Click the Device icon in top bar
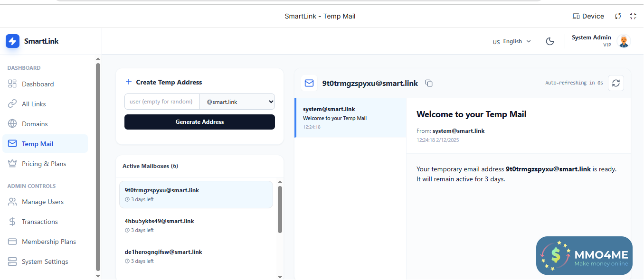This screenshot has height=280, width=644. point(576,16)
